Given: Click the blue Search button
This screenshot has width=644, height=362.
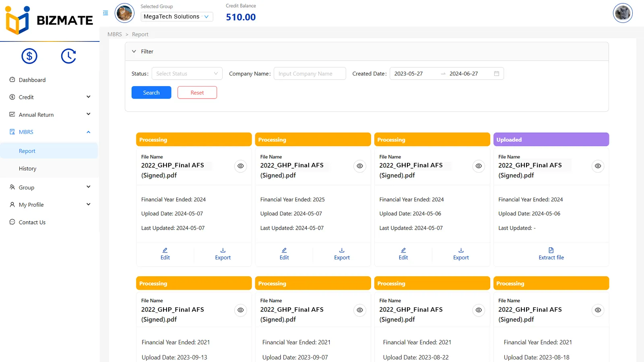Looking at the screenshot, I should point(151,93).
